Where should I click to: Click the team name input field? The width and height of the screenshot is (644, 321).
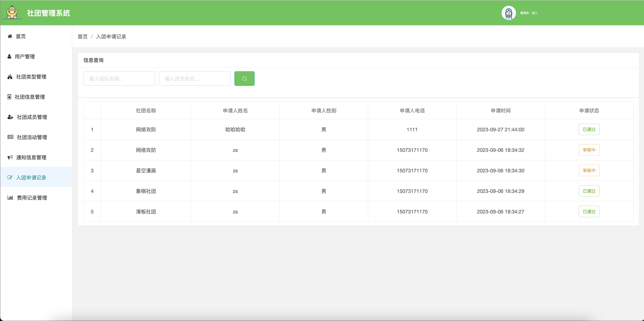[x=119, y=79]
